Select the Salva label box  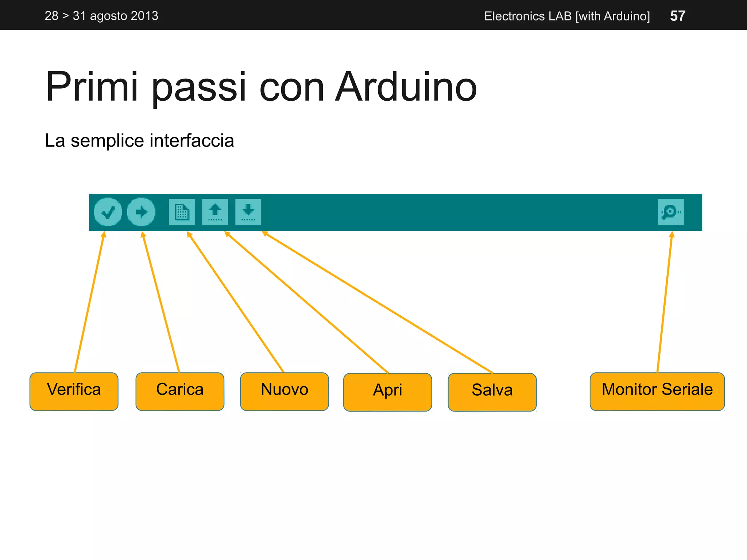[x=492, y=392]
